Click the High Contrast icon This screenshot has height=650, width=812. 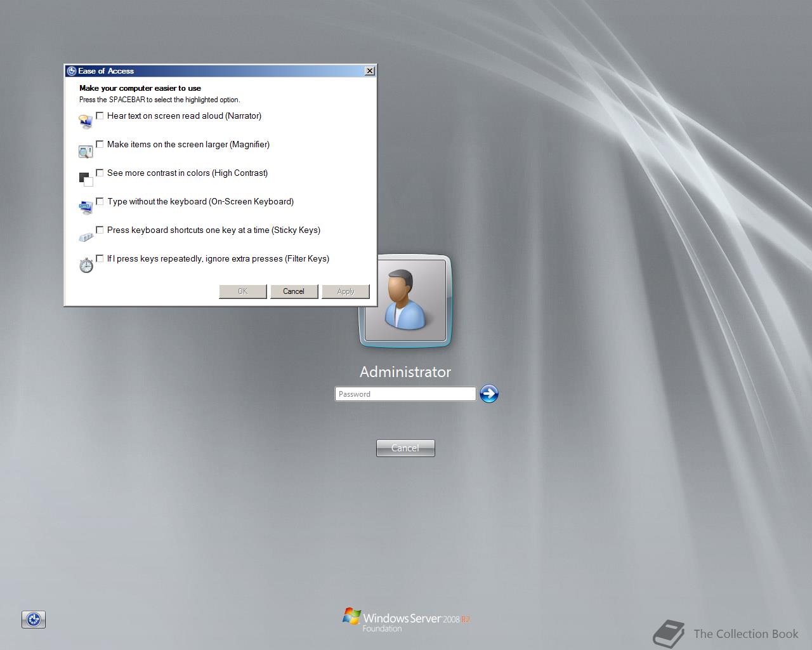click(86, 179)
